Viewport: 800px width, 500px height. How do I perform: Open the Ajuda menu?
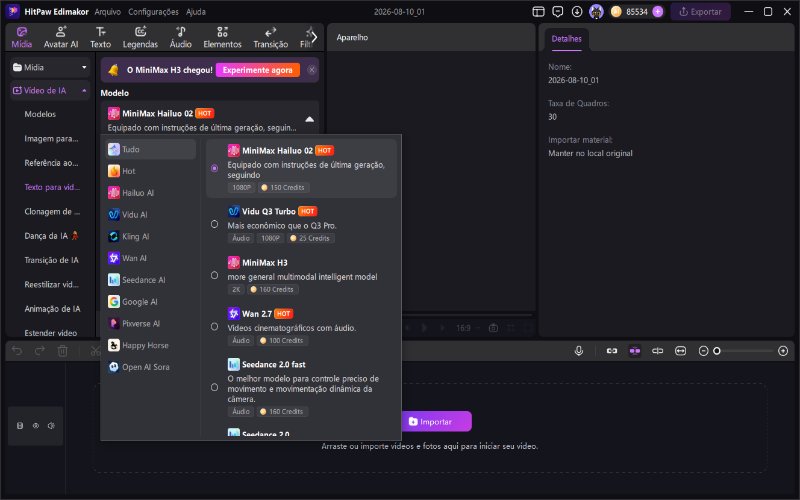[195, 12]
